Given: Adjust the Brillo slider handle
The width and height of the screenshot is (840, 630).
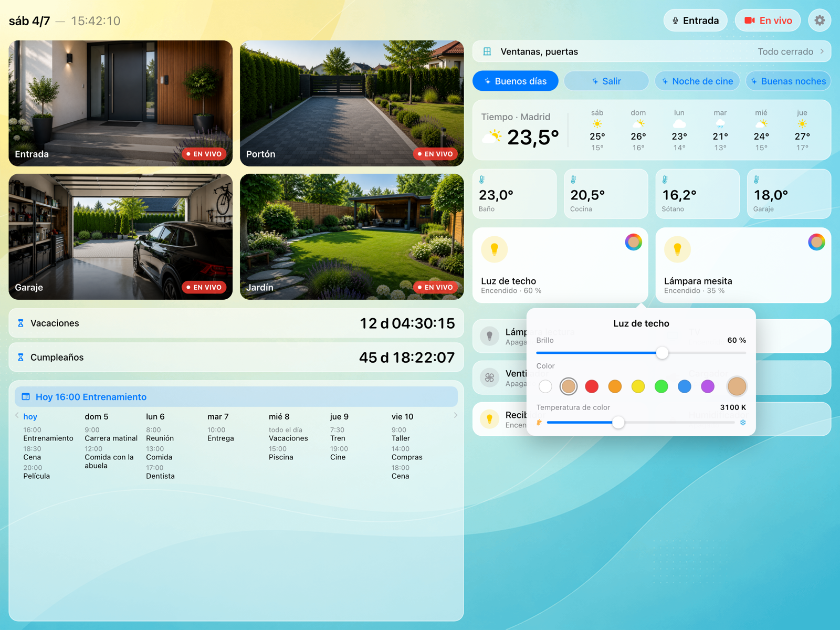Looking at the screenshot, I should pyautogui.click(x=663, y=353).
